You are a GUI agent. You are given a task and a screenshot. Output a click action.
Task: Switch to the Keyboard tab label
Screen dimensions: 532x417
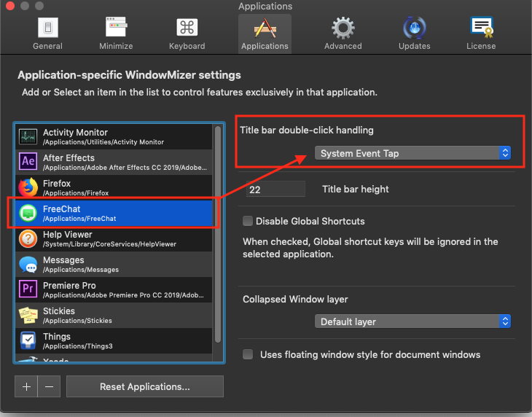point(187,46)
